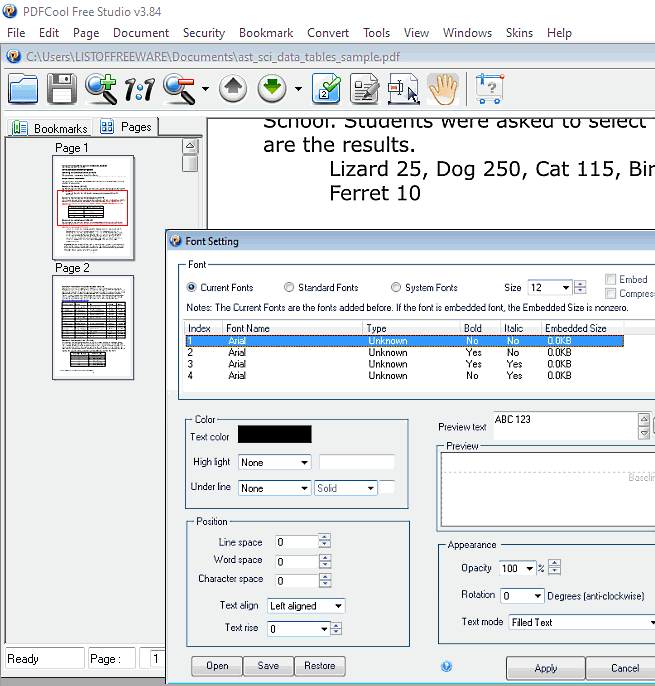Select System Fonts radio button
This screenshot has height=686, width=655.
[x=396, y=287]
